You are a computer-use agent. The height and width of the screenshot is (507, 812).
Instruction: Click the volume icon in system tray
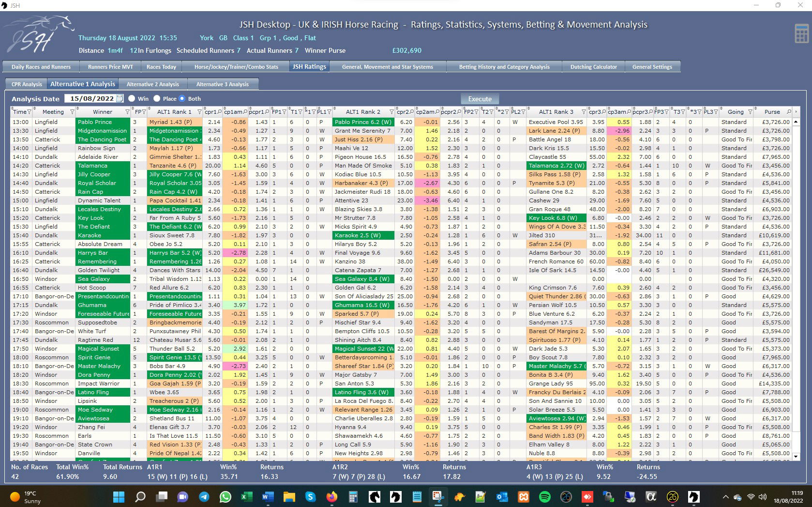point(763,497)
